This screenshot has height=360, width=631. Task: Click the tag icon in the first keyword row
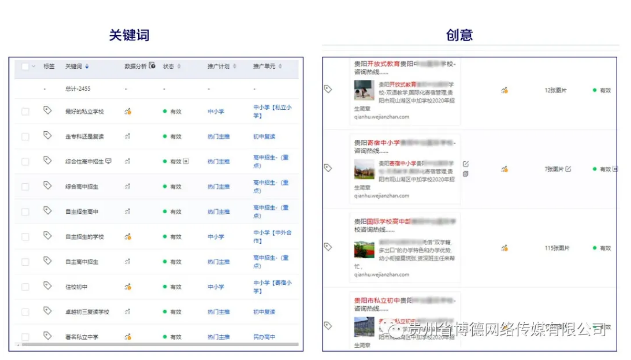(x=47, y=110)
